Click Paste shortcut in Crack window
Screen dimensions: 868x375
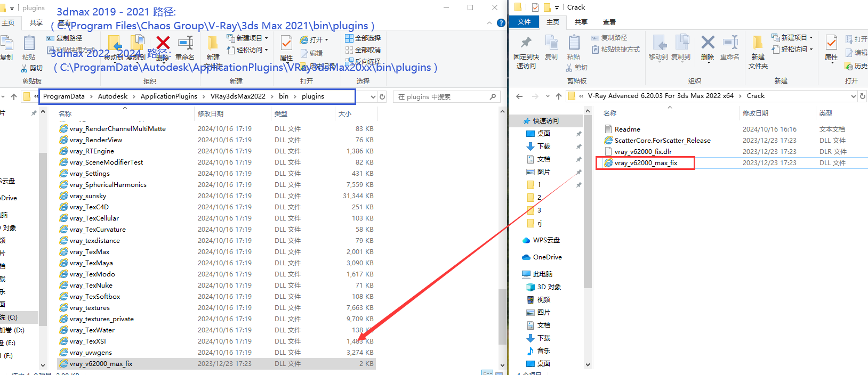click(x=615, y=50)
